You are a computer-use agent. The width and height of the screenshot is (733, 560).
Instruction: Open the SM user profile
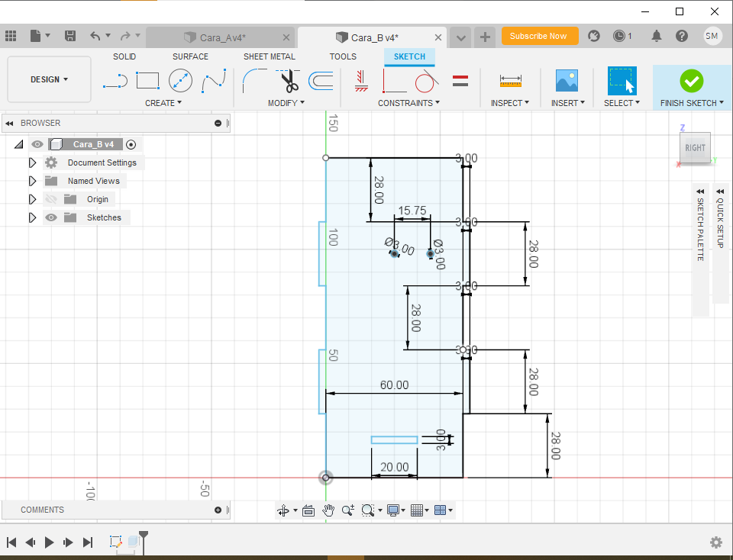pyautogui.click(x=712, y=36)
